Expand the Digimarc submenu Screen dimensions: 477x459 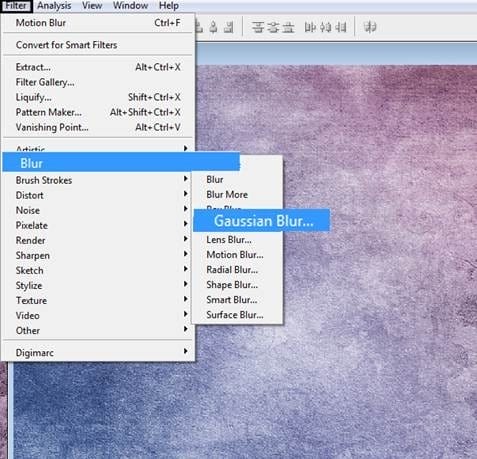pyautogui.click(x=98, y=352)
